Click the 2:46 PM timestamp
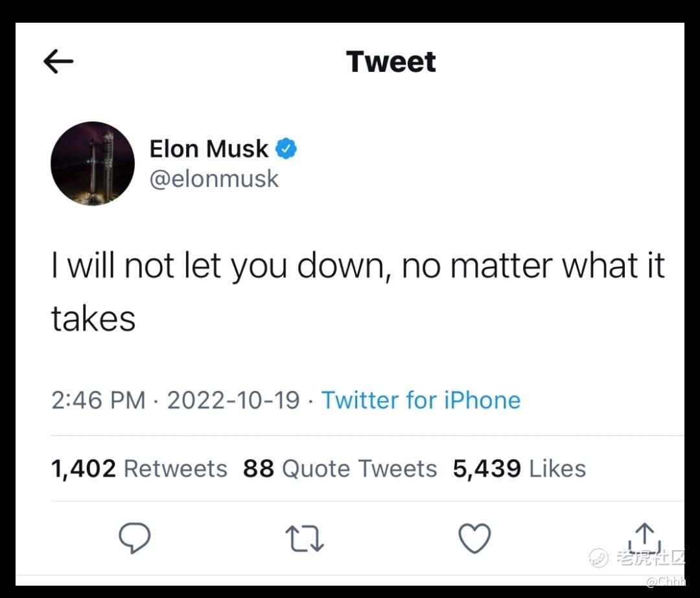The width and height of the screenshot is (700, 598). (99, 400)
